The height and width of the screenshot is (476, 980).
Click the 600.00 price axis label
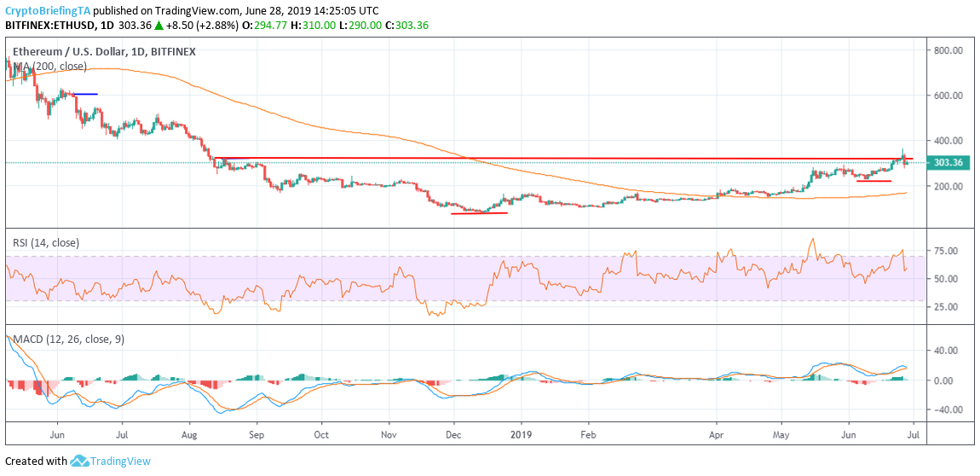(x=948, y=96)
